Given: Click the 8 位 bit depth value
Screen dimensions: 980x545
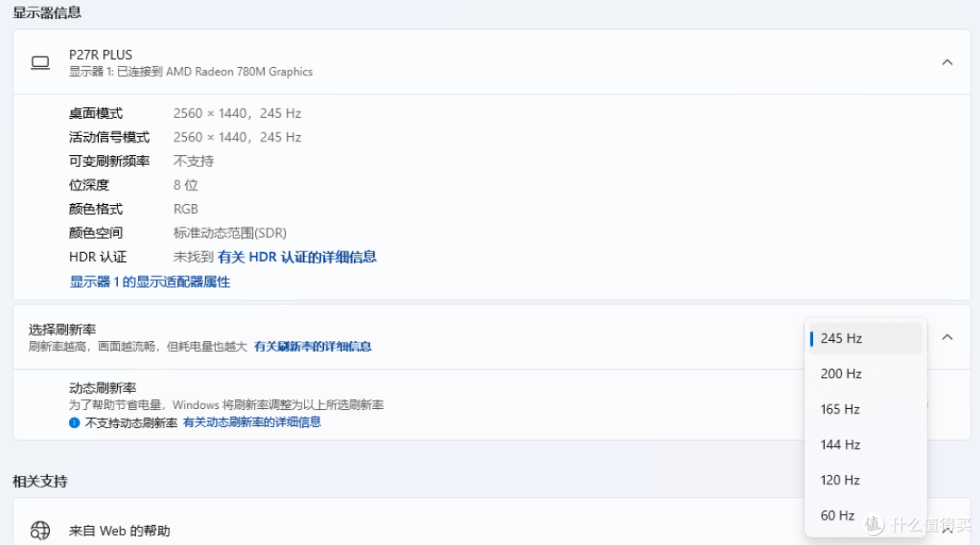Looking at the screenshot, I should (x=186, y=185).
